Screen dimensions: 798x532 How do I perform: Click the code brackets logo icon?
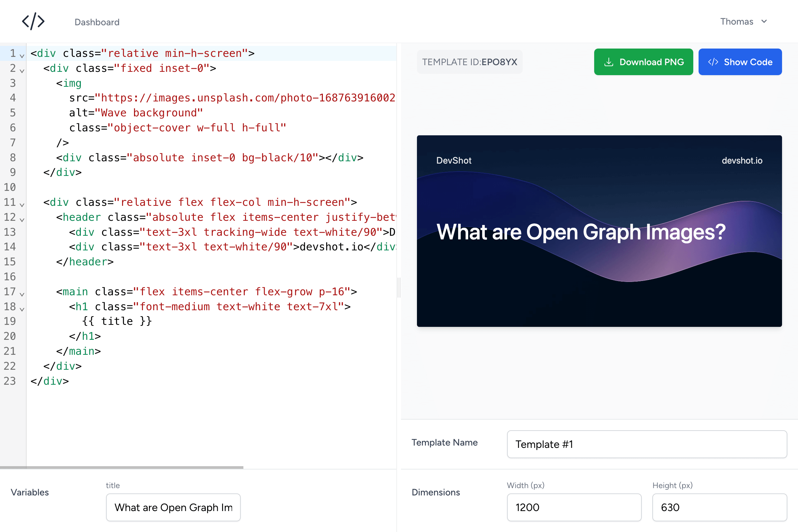(x=33, y=22)
